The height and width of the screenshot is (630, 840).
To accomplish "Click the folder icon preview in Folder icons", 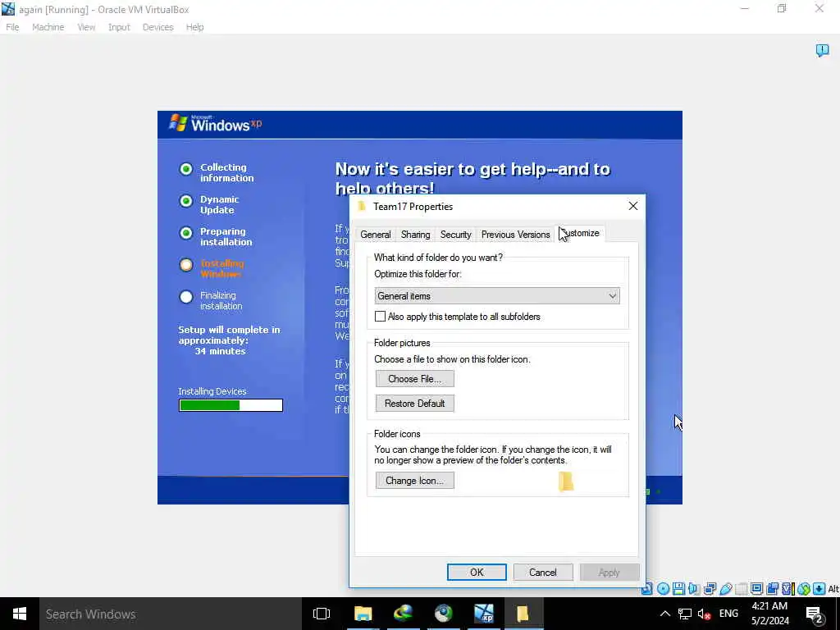I will [x=566, y=481].
